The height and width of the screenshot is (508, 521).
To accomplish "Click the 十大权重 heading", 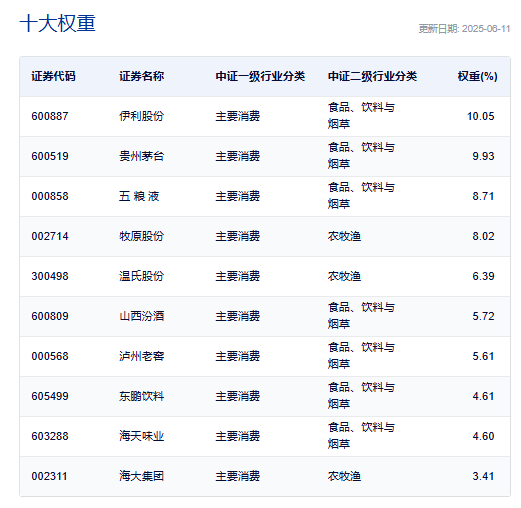I will click(x=58, y=24).
